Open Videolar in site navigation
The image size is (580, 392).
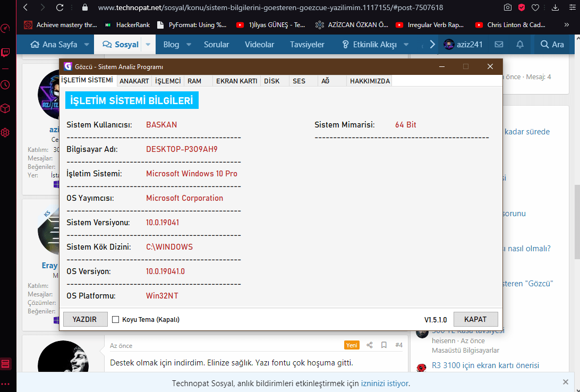click(259, 45)
